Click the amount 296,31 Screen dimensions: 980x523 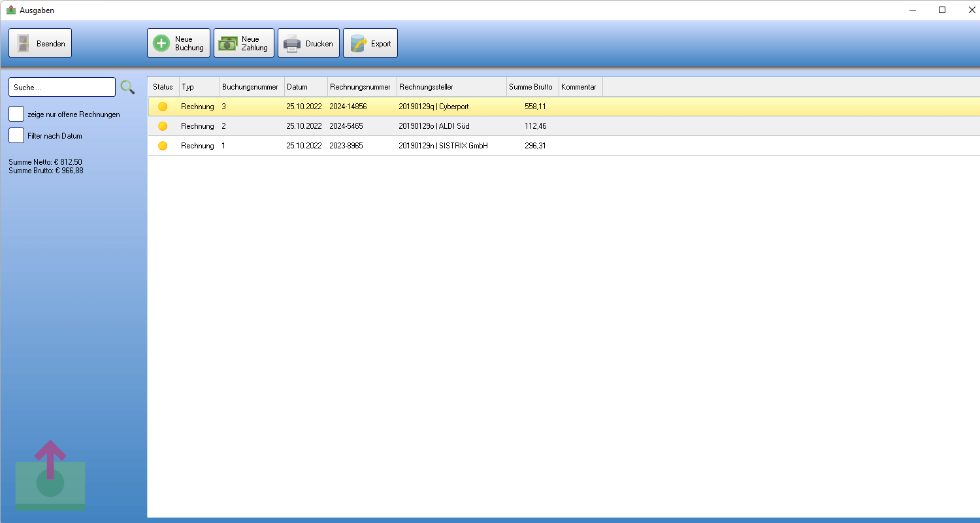(x=535, y=146)
